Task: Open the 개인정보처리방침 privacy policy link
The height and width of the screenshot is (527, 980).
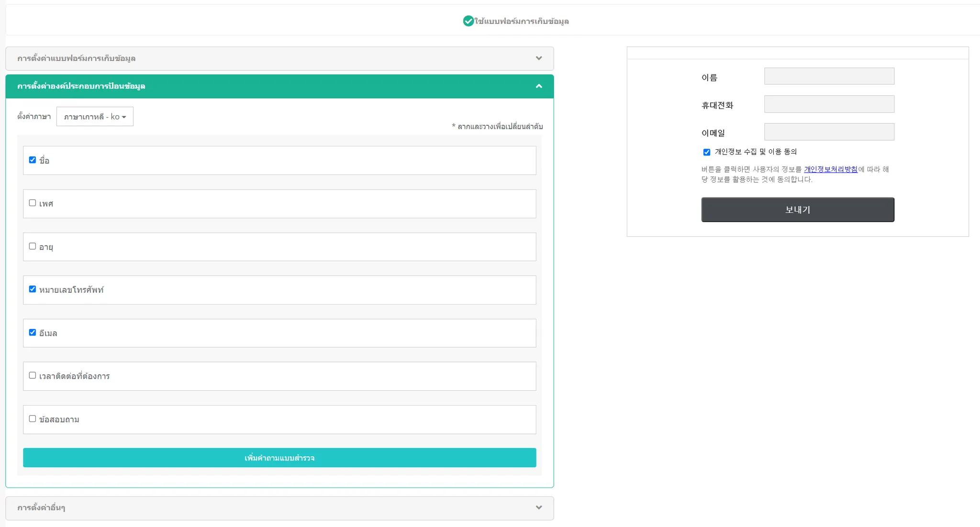Action: click(x=830, y=169)
